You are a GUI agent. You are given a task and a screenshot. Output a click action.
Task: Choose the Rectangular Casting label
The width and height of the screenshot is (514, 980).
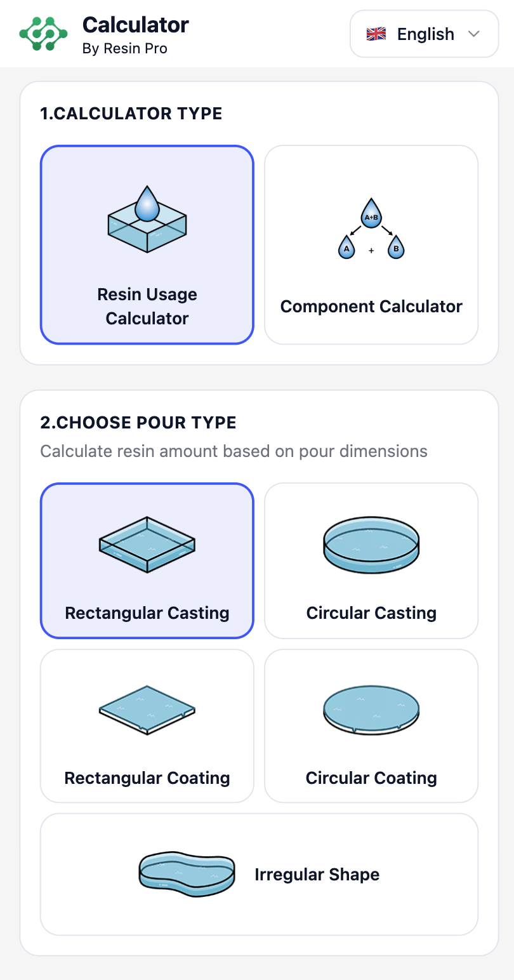point(147,613)
